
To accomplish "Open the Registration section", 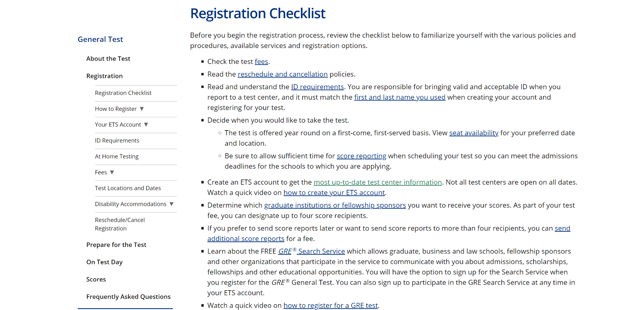I will (104, 76).
